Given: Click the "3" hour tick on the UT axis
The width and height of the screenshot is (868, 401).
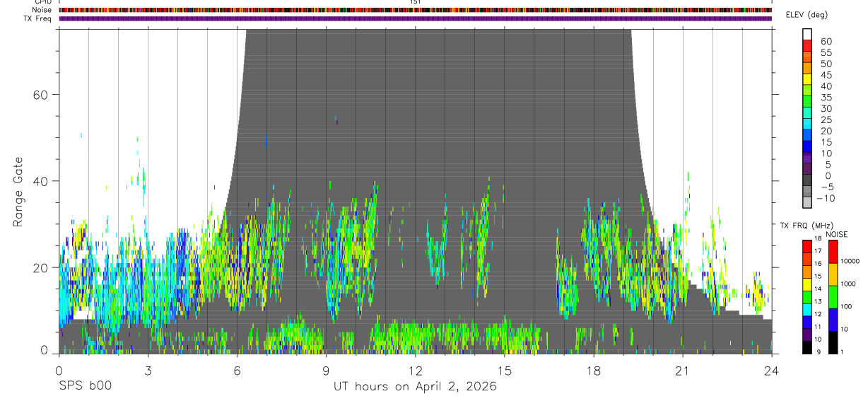Looking at the screenshot, I should (x=148, y=369).
